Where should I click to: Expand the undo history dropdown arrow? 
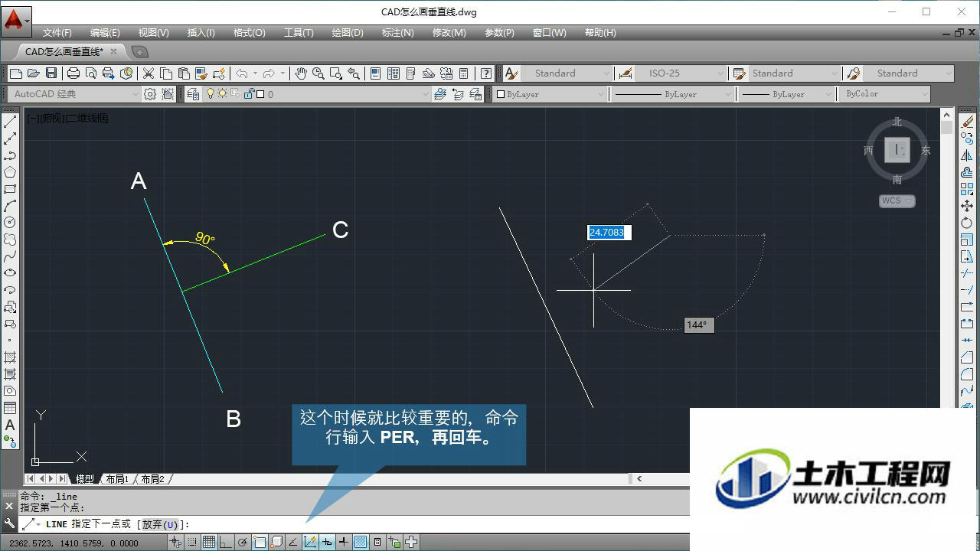tap(255, 73)
